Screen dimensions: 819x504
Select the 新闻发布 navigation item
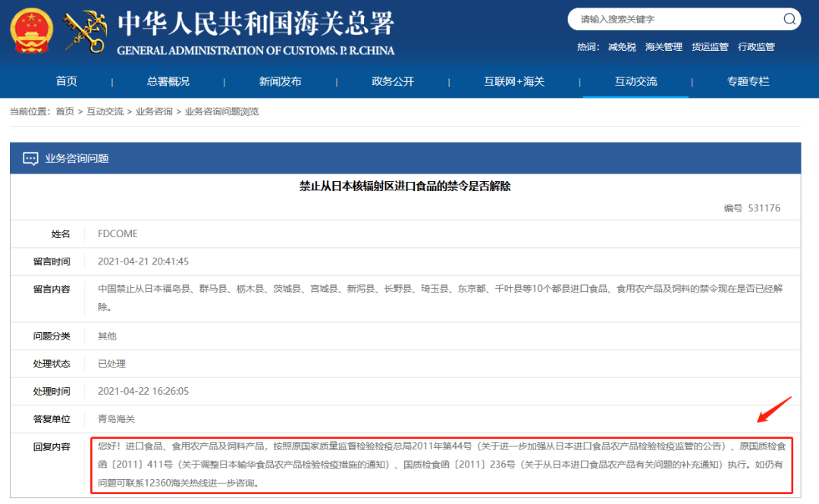[x=278, y=81]
